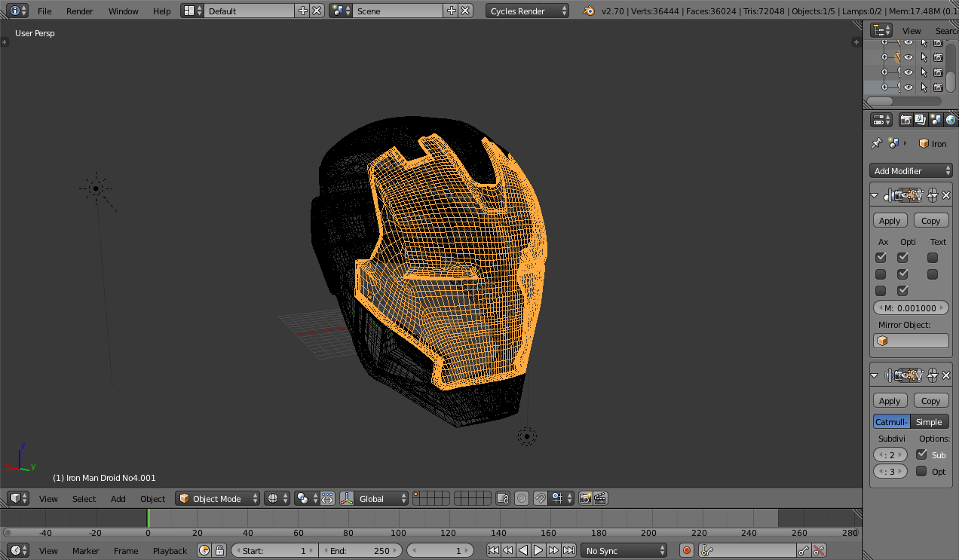Apply the Mirror modifier

(890, 221)
